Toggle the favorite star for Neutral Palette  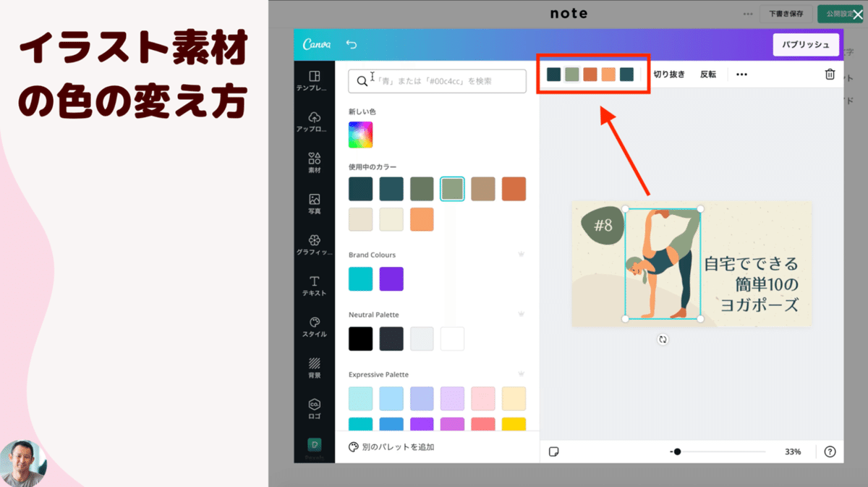tap(521, 314)
